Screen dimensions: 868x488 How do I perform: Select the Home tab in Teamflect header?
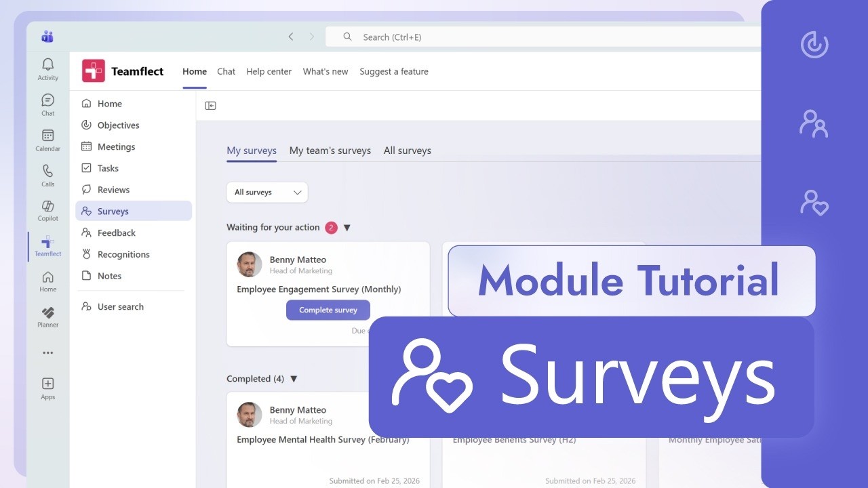(195, 71)
